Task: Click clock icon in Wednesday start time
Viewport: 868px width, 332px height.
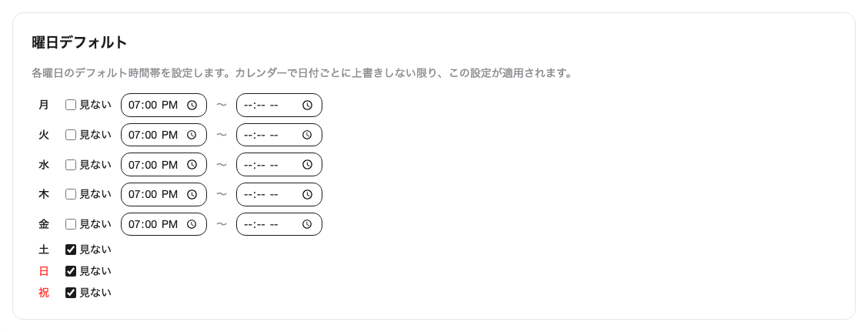Action: 192,165
